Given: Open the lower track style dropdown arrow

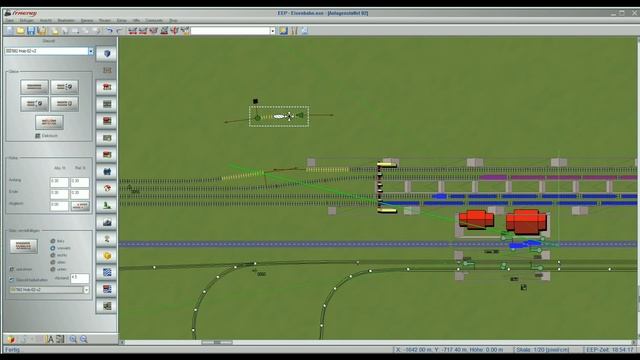Looking at the screenshot, I should (86, 290).
